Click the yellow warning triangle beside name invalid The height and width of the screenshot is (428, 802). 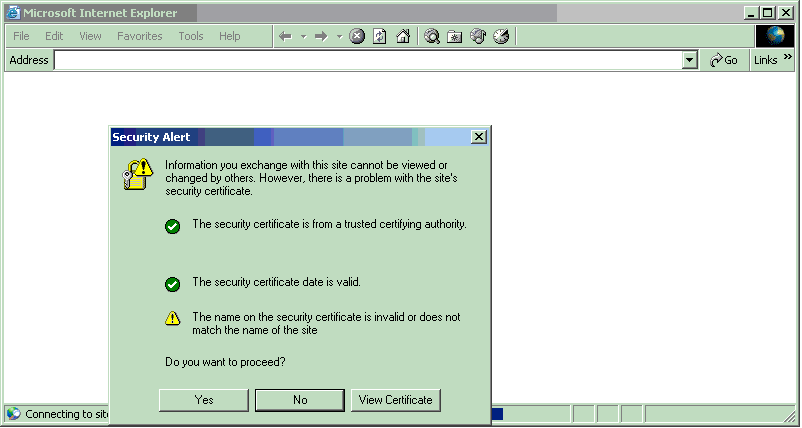[x=172, y=318]
